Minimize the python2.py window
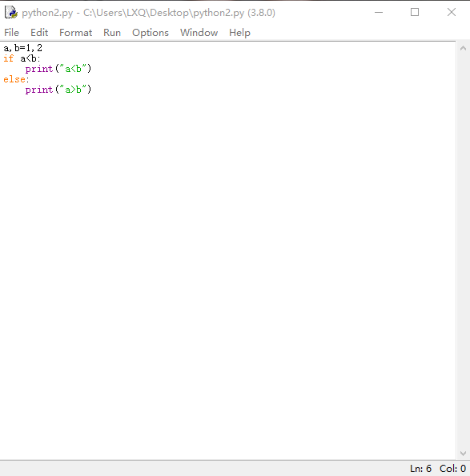This screenshot has height=476, width=470. tap(379, 13)
